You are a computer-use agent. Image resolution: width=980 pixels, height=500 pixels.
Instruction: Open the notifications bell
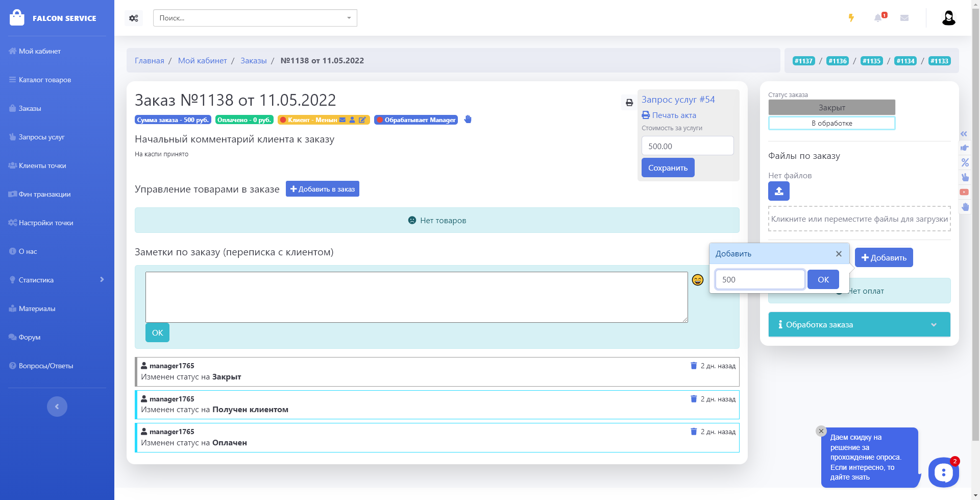[878, 18]
